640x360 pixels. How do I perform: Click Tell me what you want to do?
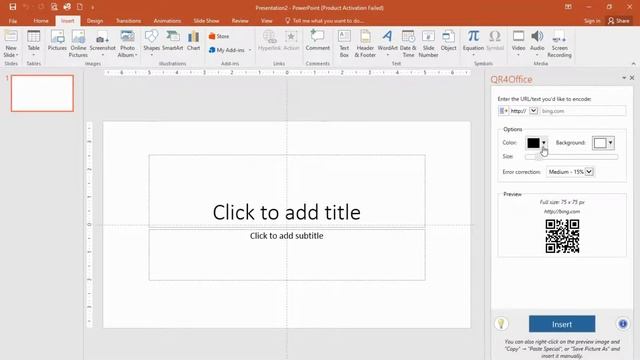[x=324, y=21]
